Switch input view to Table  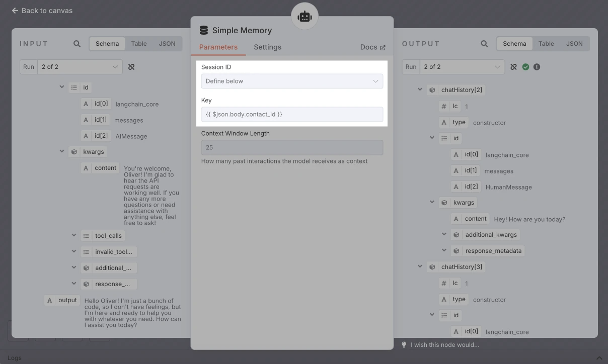point(139,44)
